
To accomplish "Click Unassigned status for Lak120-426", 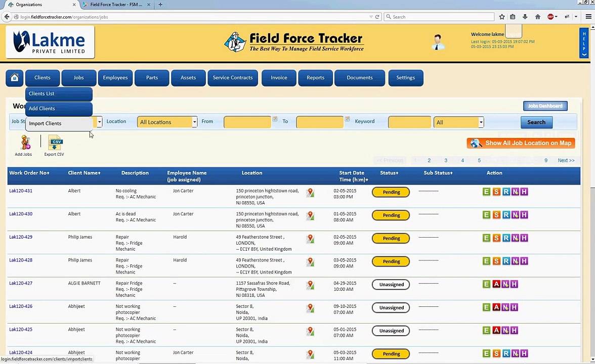I will coord(391,307).
